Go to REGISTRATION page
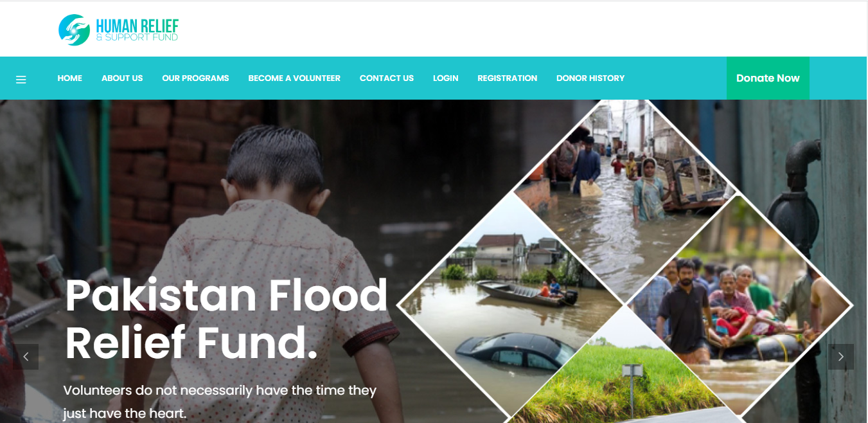Viewport: 868px width, 423px height. tap(507, 78)
